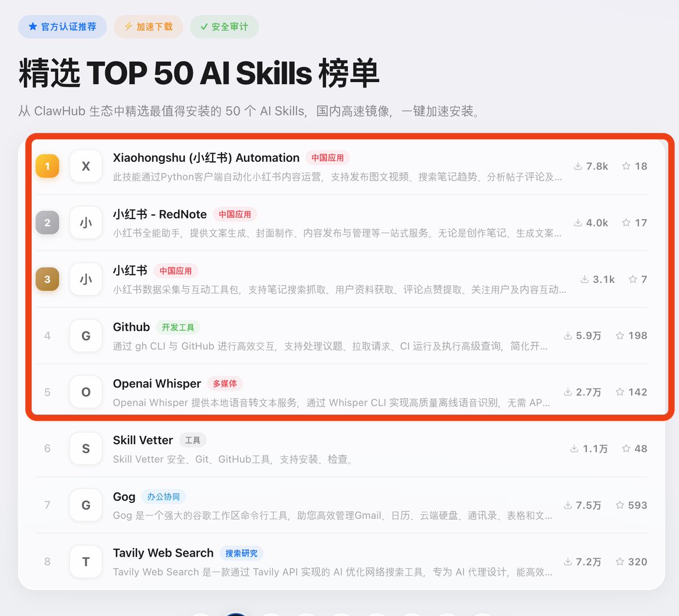Click the 官方认证推荐 badge
This screenshot has height=616, width=679.
click(62, 27)
